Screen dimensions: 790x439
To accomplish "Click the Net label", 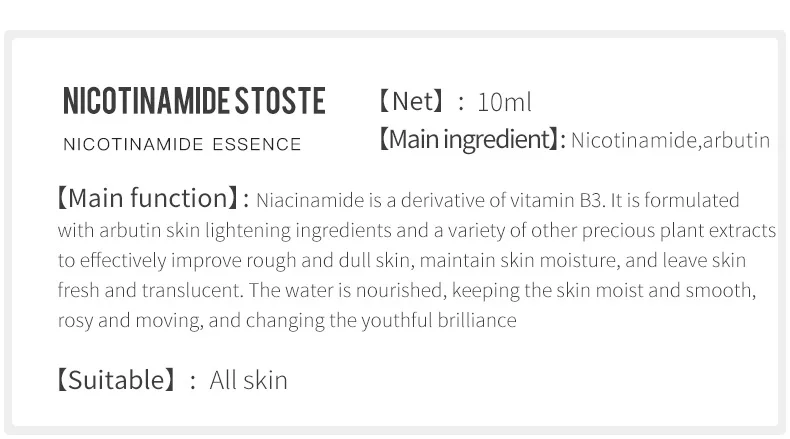I will (x=412, y=101).
